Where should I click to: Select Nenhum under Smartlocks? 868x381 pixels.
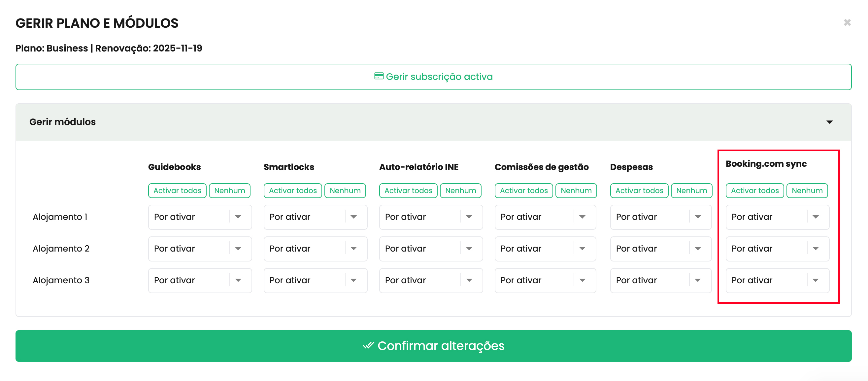tap(345, 190)
